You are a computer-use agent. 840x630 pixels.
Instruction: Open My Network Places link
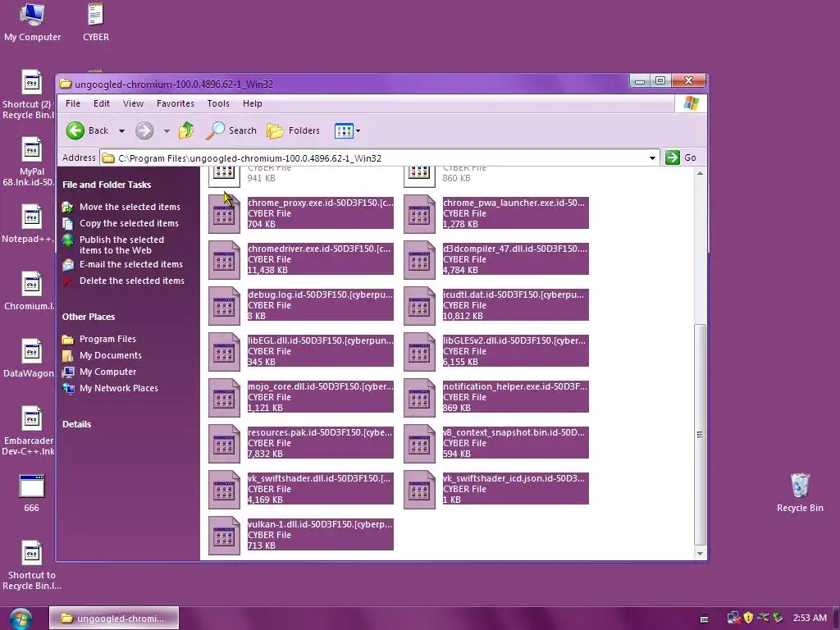(x=118, y=388)
